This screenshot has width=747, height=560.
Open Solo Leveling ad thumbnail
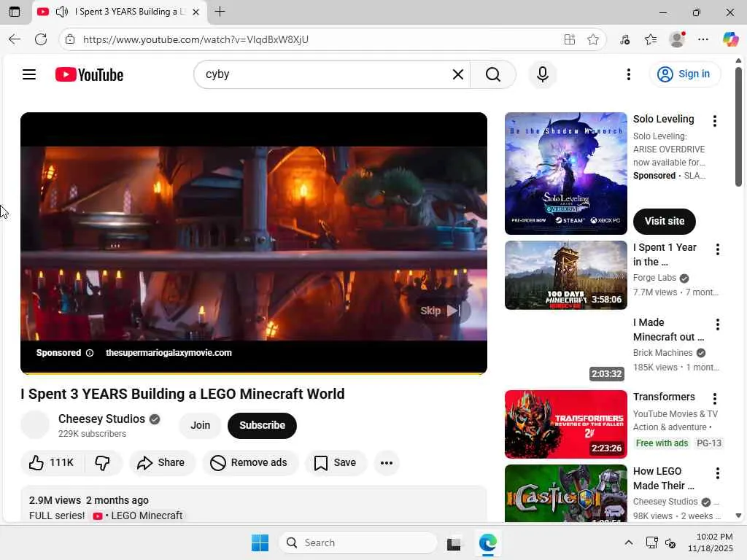565,174
